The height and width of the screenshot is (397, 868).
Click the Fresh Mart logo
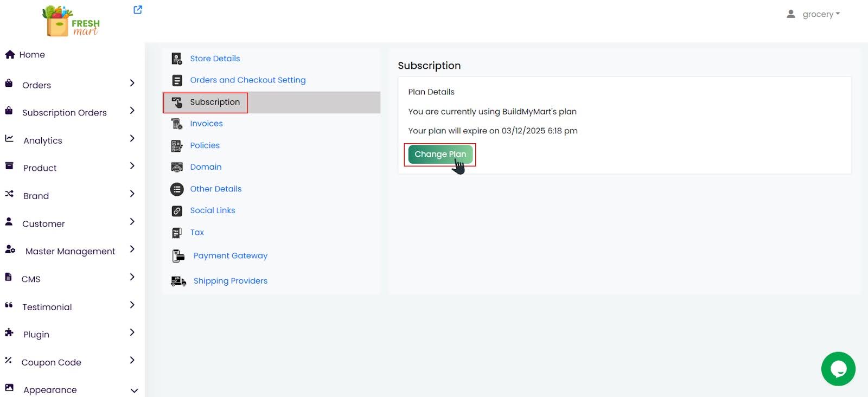[x=71, y=22]
